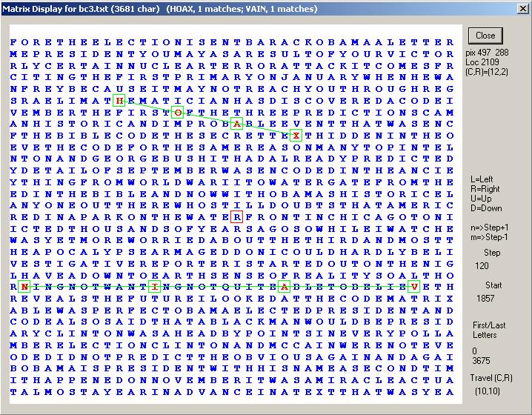Select the green-boxed letter V of VAIN

[x=414, y=286]
